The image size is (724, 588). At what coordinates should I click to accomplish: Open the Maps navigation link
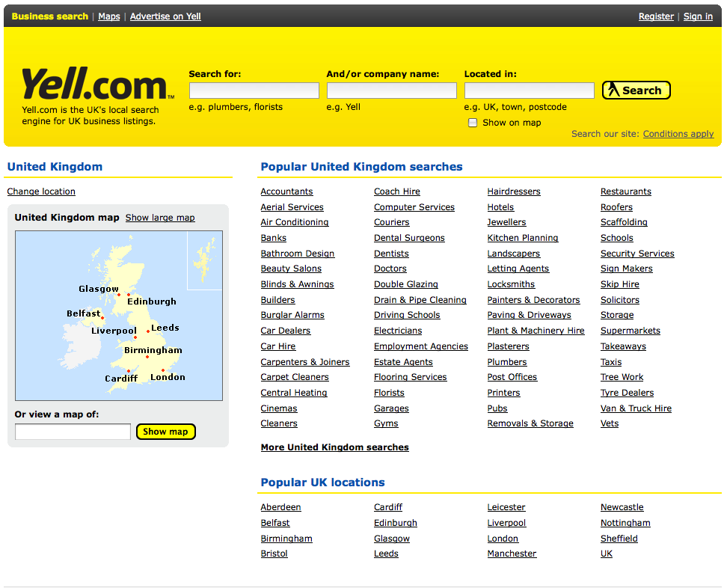(109, 16)
